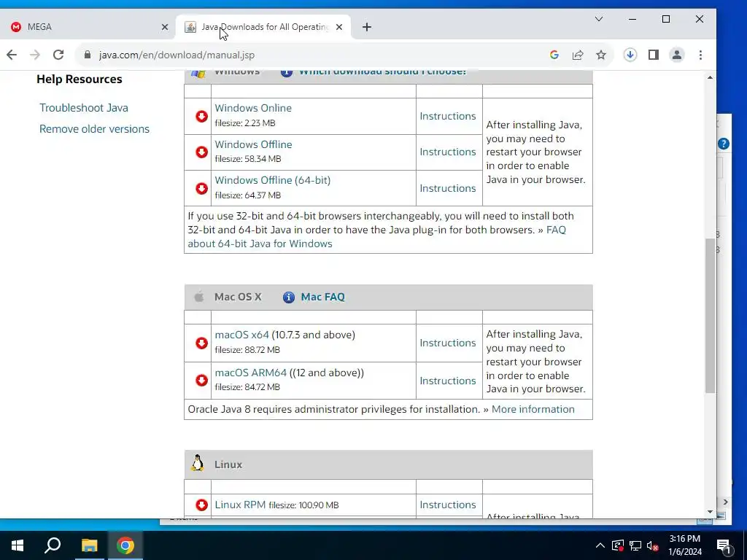Open Instructions for Windows Offline

click(x=448, y=152)
